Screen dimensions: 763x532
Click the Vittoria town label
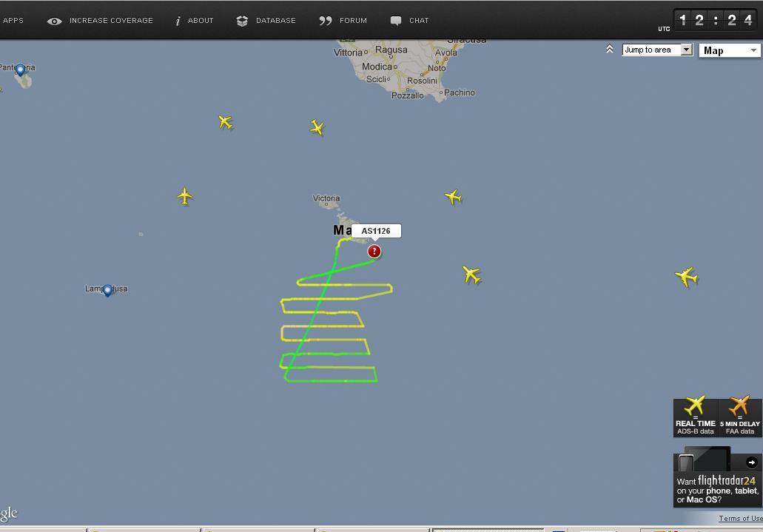347,53
